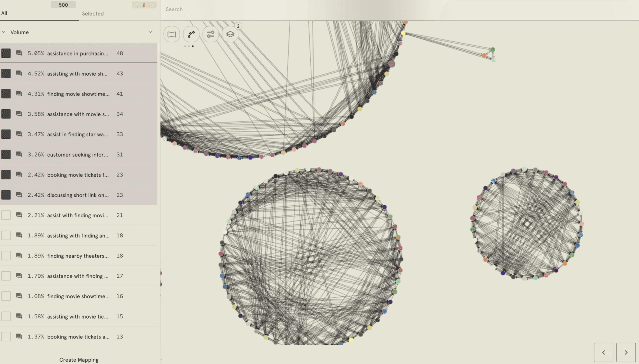
Task: Go to previous page arrow button
Action: [603, 352]
